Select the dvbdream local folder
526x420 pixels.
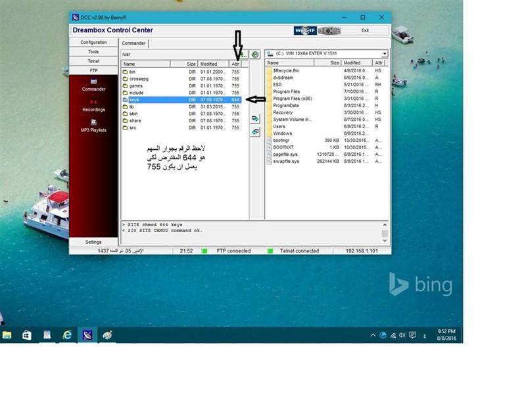coord(283,78)
